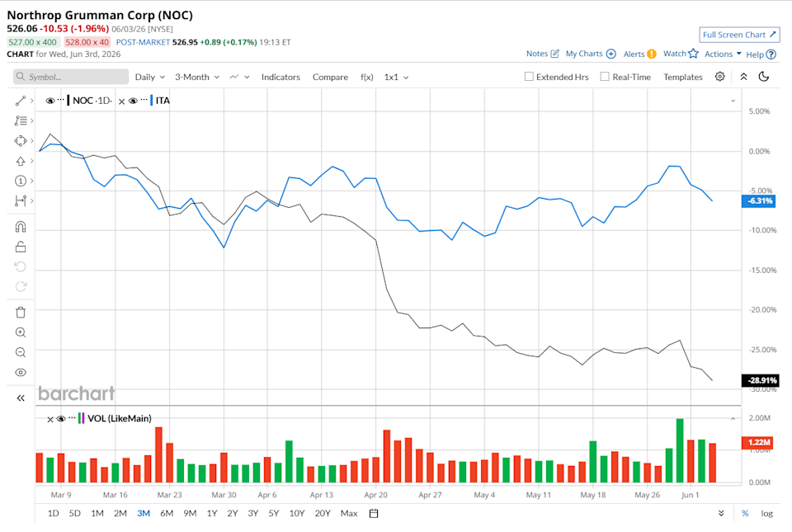This screenshot has width=792, height=532.
Task: Delete drawings with the trash icon
Action: 20,313
